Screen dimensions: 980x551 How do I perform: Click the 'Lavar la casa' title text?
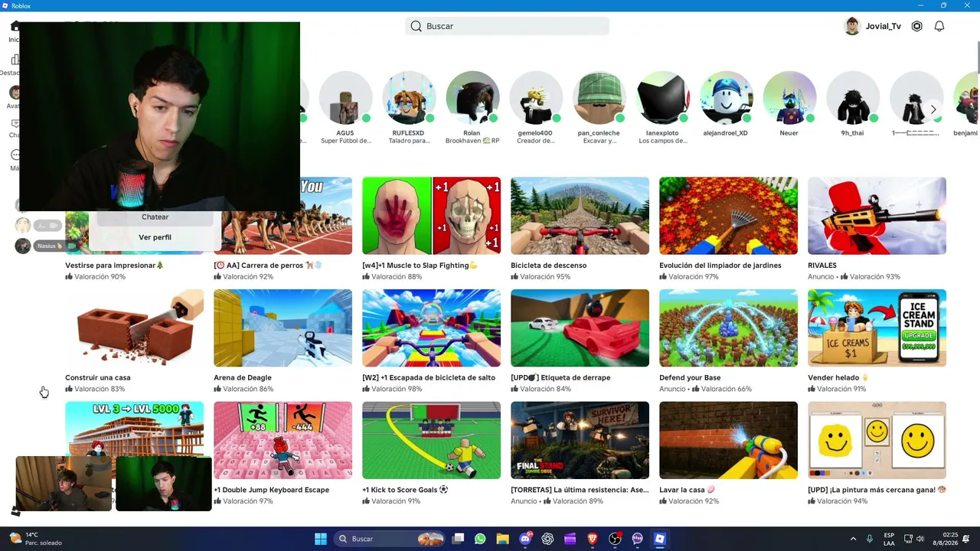tap(688, 490)
